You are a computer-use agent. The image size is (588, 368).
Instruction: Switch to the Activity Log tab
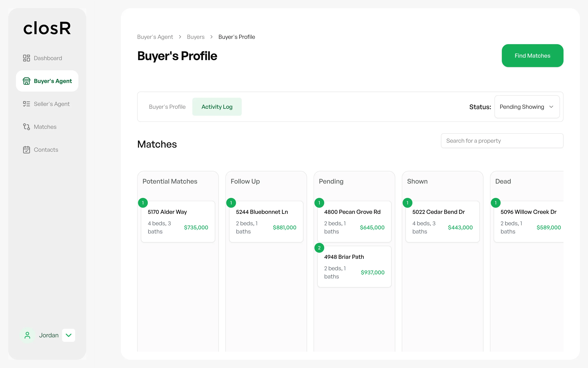pyautogui.click(x=217, y=107)
